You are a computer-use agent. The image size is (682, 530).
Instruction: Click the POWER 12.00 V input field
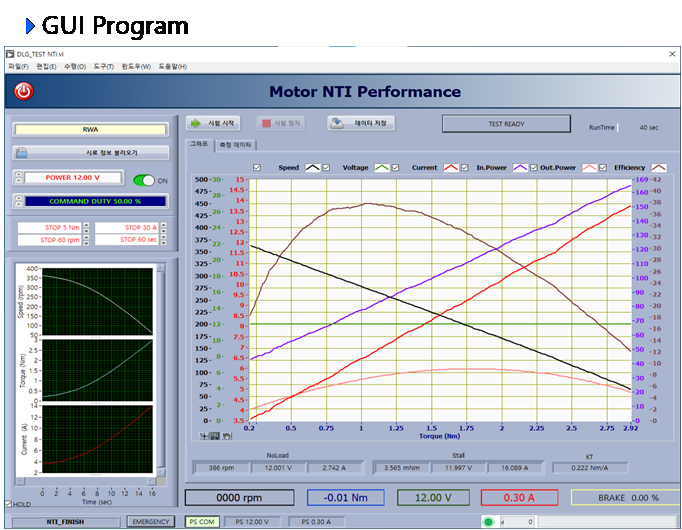pos(73,177)
